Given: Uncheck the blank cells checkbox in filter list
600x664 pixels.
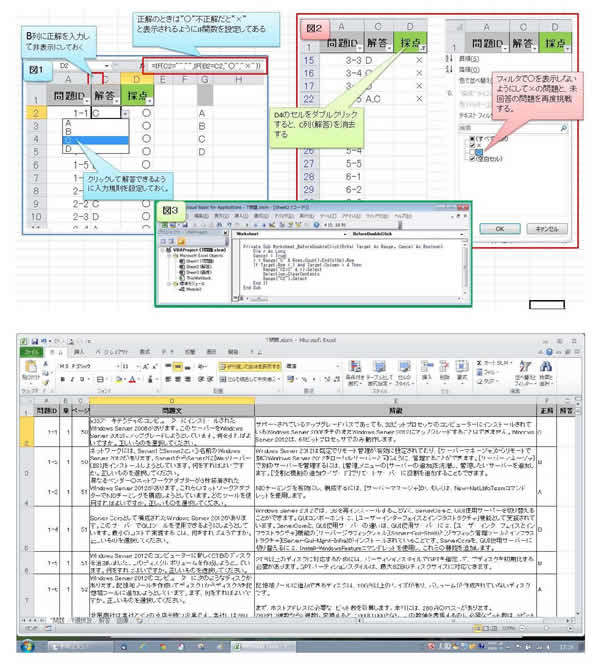Looking at the screenshot, I should click(472, 158).
